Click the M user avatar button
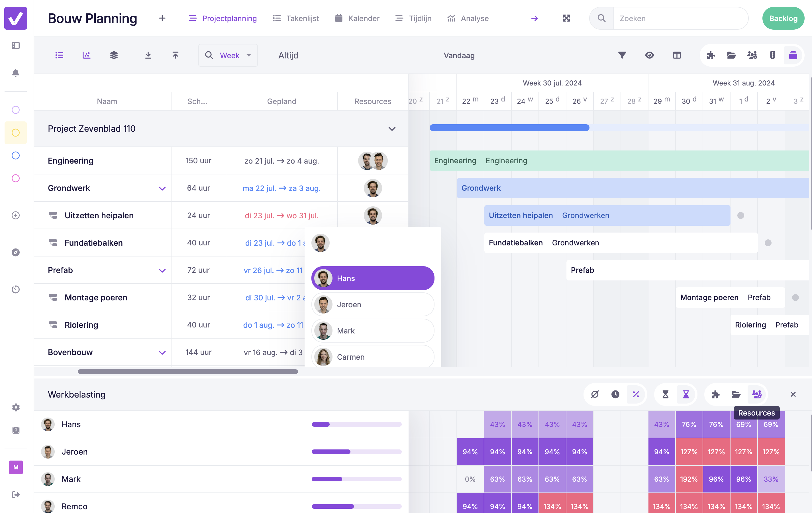Screen dimensions: 812x513 click(x=15, y=467)
